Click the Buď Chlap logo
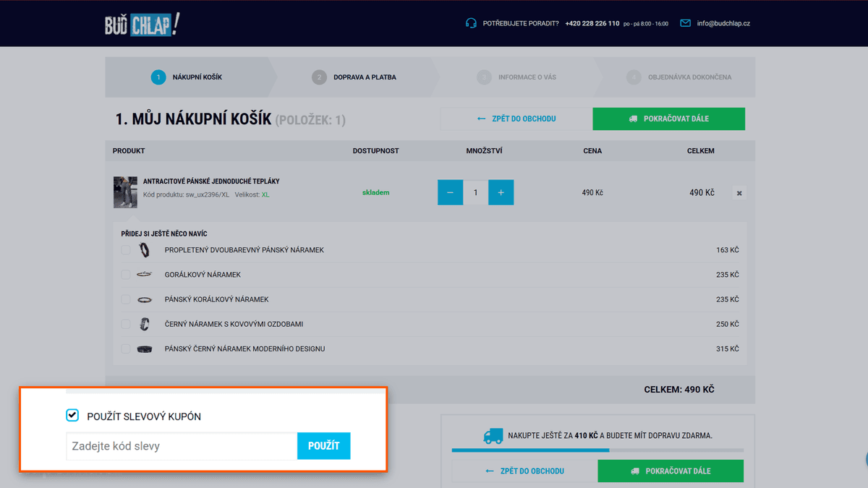Screen dimensions: 868x488 click(142, 25)
